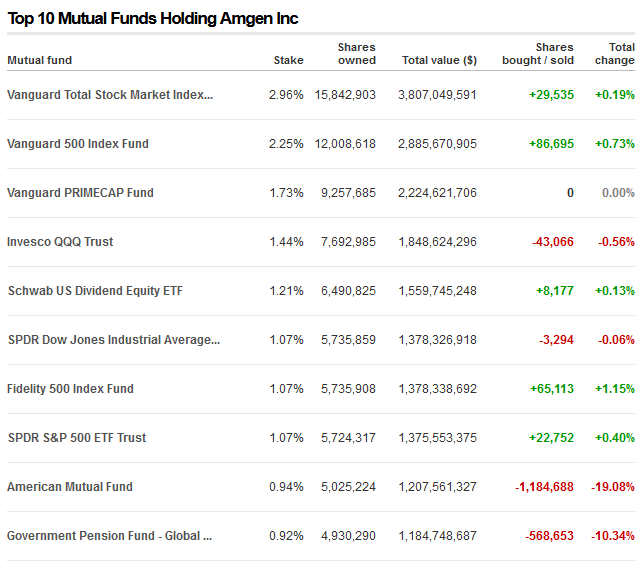Select the -19.08% total change value
The width and height of the screenshot is (644, 572).
click(613, 487)
